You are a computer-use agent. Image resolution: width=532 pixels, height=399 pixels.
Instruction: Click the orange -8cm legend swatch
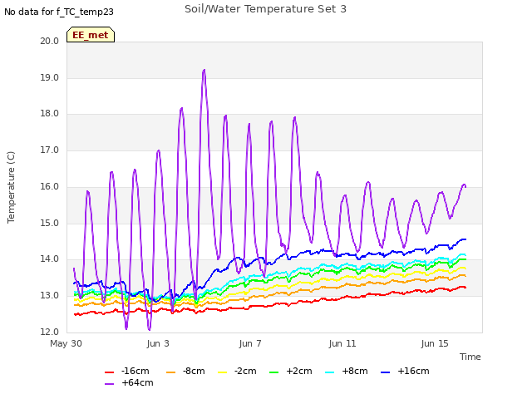coord(170,372)
